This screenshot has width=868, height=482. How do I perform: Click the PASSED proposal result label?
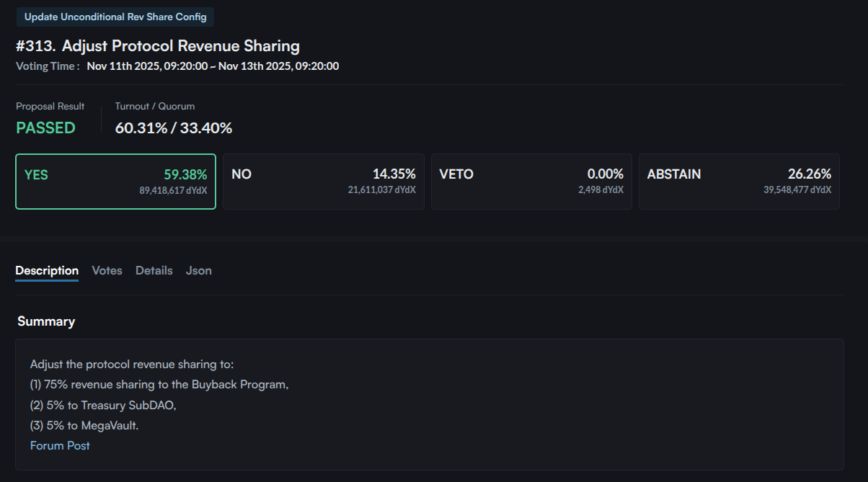point(45,128)
